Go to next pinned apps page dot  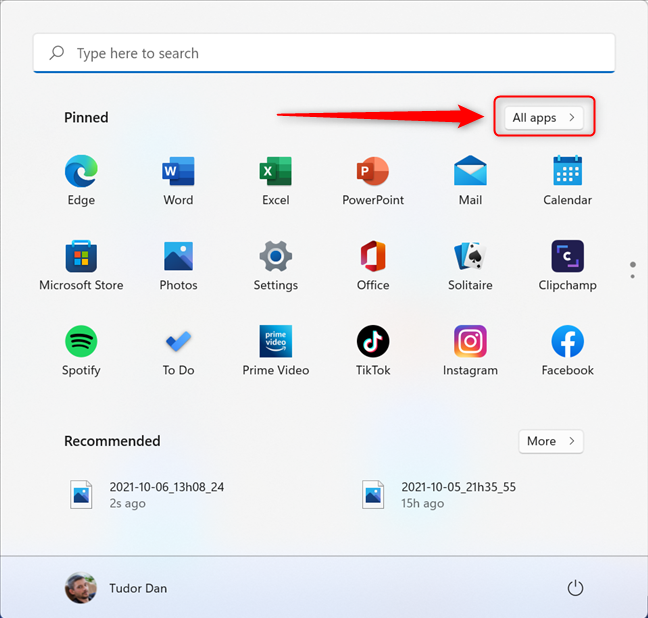click(633, 276)
